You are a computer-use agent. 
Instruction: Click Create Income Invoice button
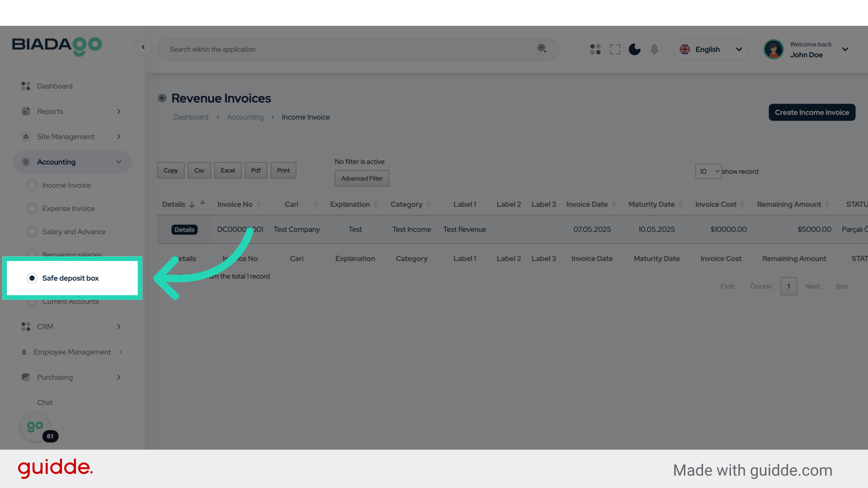pyautogui.click(x=811, y=113)
